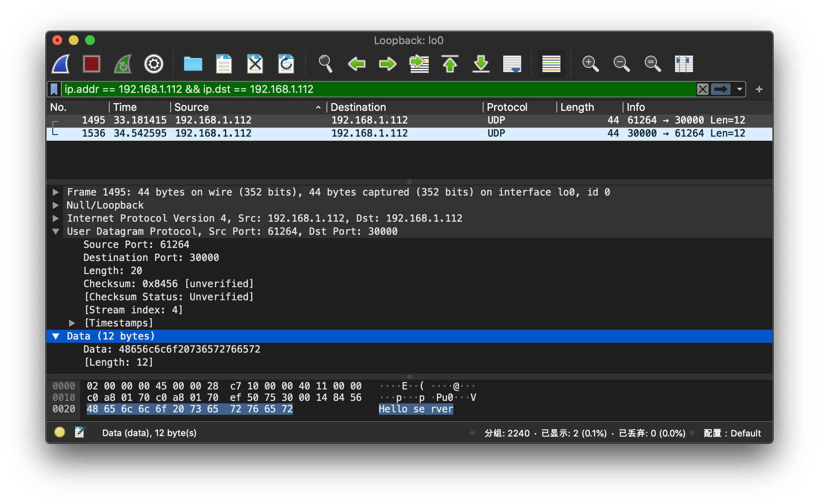The image size is (819, 504).
Task: Toggle auto-scroll during live capture
Action: click(512, 64)
